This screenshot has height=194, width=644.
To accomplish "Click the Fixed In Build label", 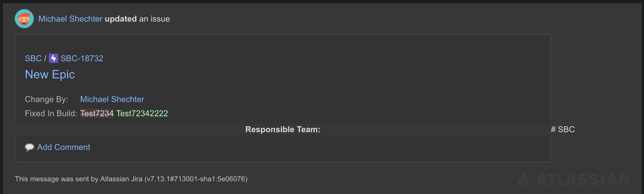I will click(51, 113).
